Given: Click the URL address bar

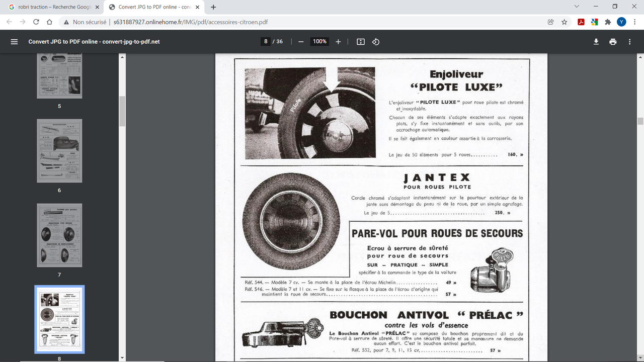Looking at the screenshot, I should tap(327, 22).
